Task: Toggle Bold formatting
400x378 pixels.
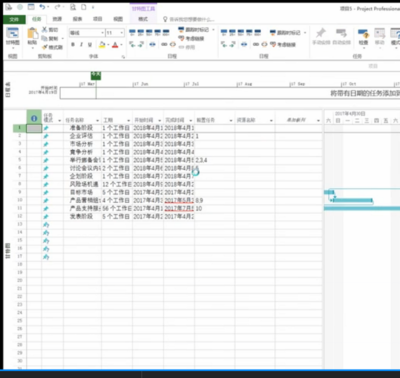Action: 73,45
